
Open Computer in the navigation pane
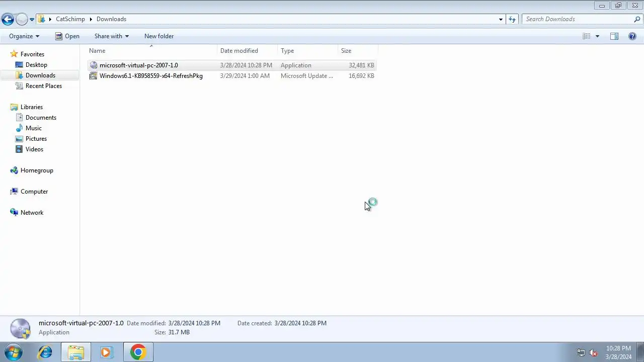pyautogui.click(x=34, y=192)
